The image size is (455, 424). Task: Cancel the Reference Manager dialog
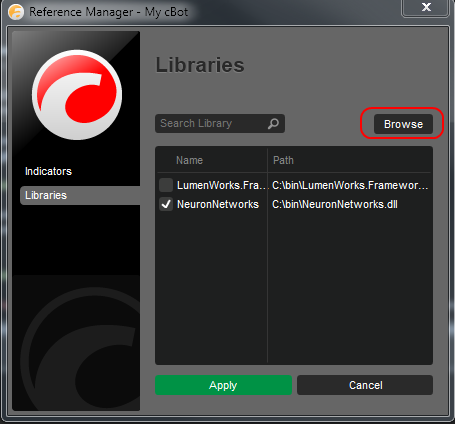click(x=365, y=385)
